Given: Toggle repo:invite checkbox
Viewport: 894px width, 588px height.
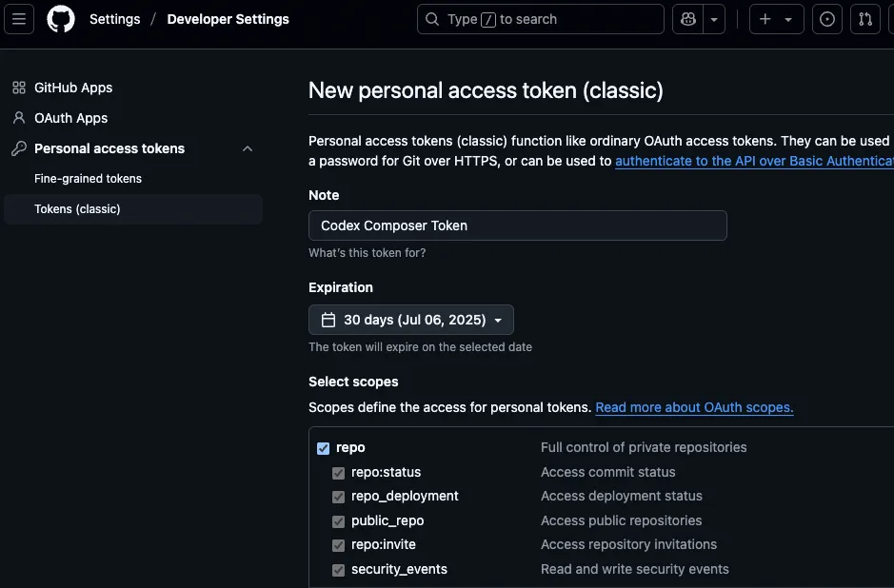Looking at the screenshot, I should click(x=339, y=545).
